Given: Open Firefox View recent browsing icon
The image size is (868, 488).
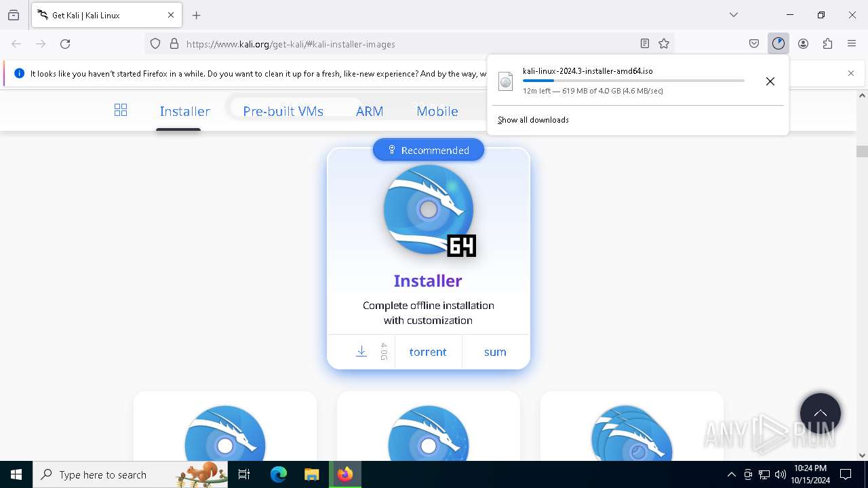Looking at the screenshot, I should pos(14,15).
